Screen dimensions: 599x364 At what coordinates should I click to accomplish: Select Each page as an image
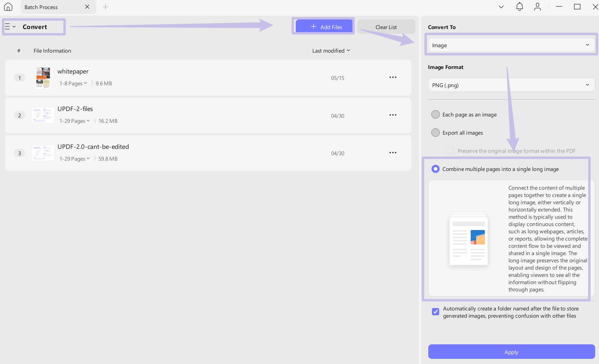[435, 114]
